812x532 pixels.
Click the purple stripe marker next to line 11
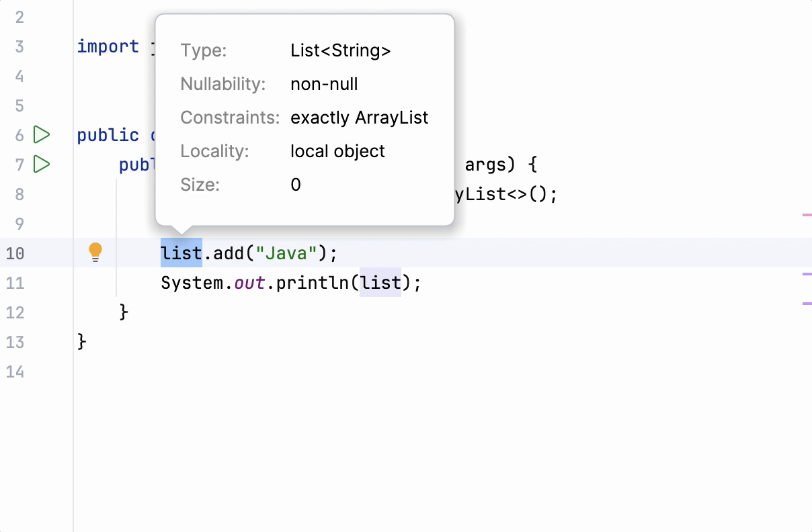point(808,273)
